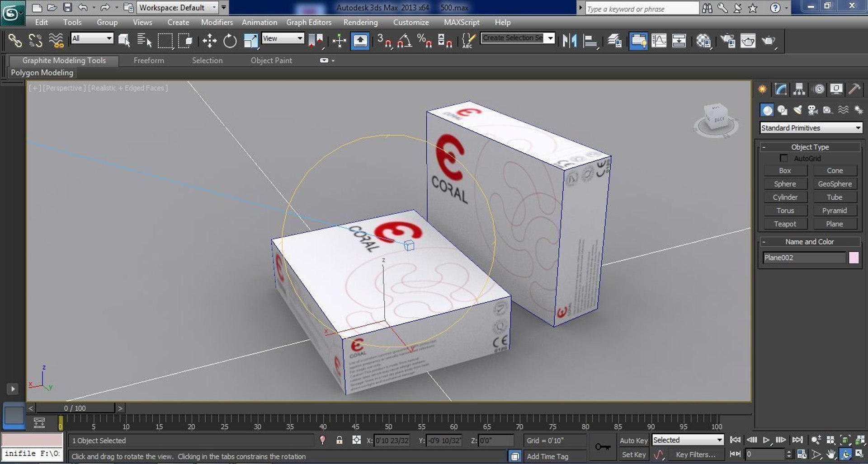Open the Rendering menu
This screenshot has width=868, height=464.
(x=360, y=22)
